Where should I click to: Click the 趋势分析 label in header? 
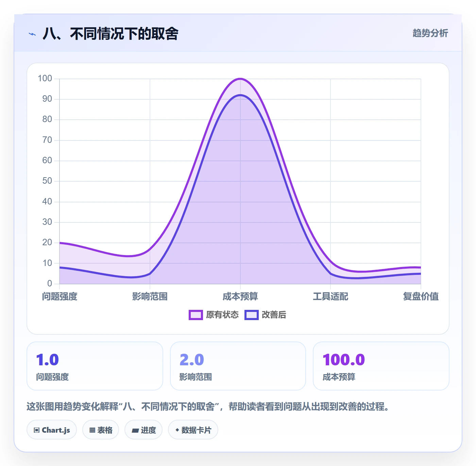click(x=430, y=33)
